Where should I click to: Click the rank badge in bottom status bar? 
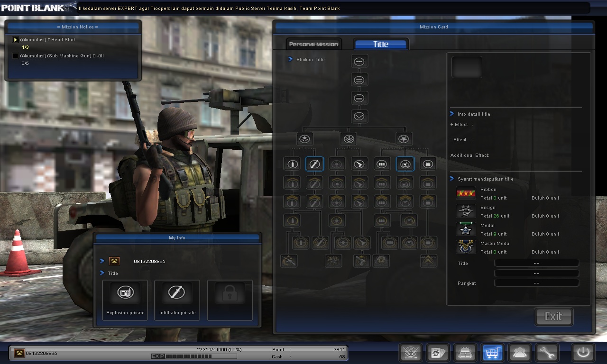click(x=19, y=353)
